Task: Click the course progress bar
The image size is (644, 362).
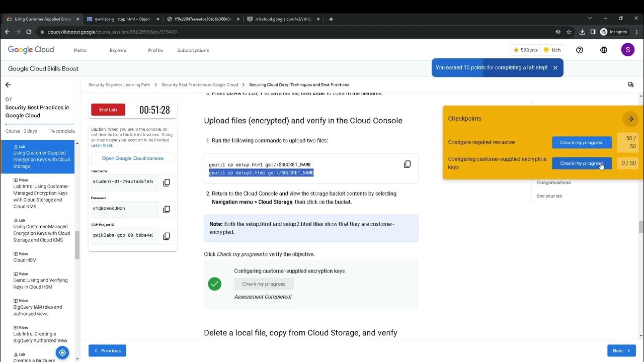Action: tap(40, 124)
